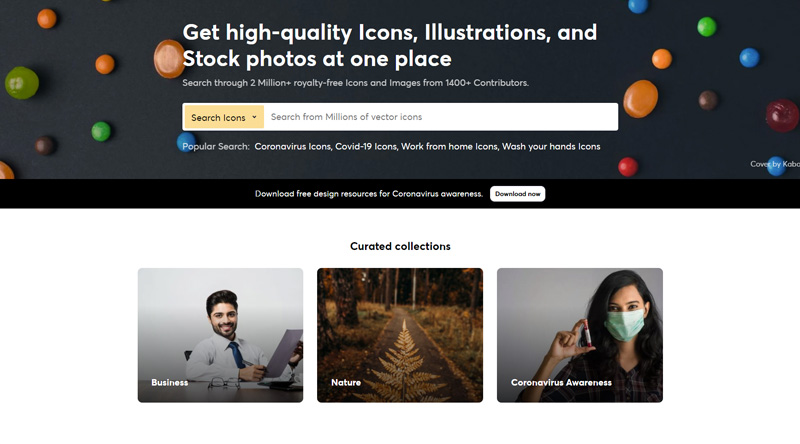Click the Download now button
The image size is (800, 444).
(x=517, y=194)
